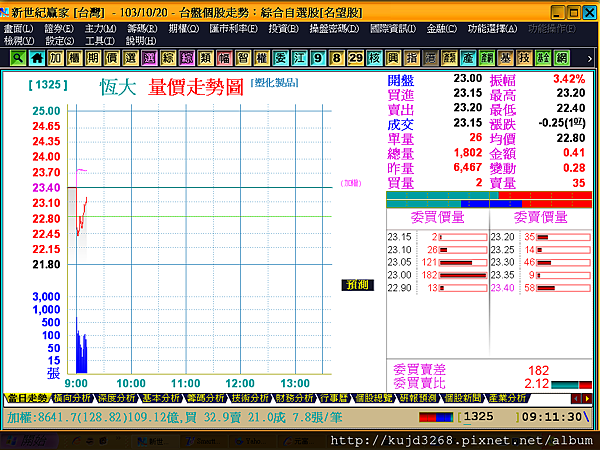Open the 類 (category) toolbar icon

205,58
